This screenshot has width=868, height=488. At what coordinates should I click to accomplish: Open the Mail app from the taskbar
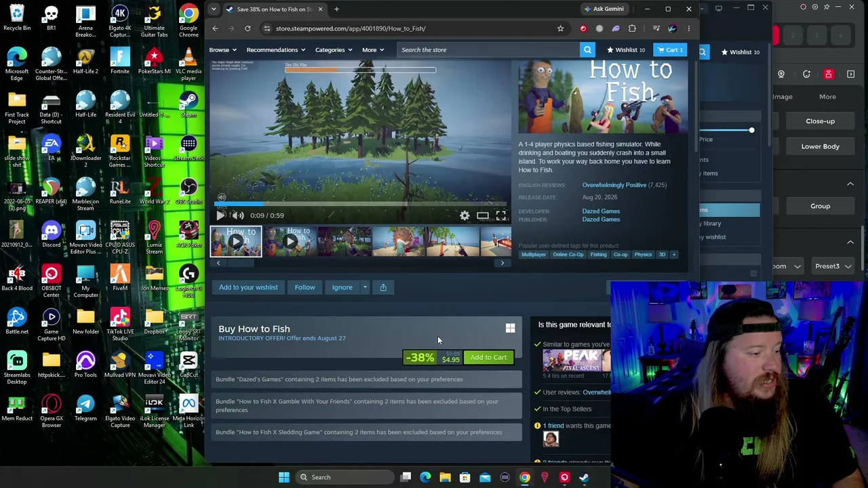[485, 477]
